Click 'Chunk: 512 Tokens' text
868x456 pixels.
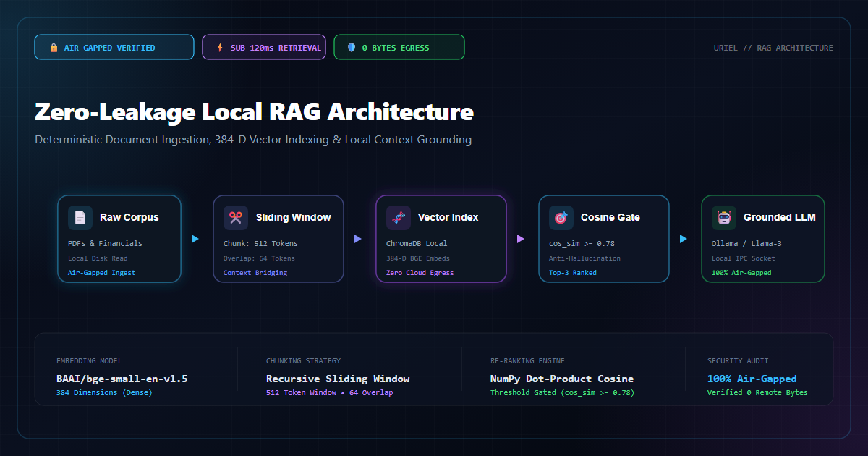(x=260, y=244)
